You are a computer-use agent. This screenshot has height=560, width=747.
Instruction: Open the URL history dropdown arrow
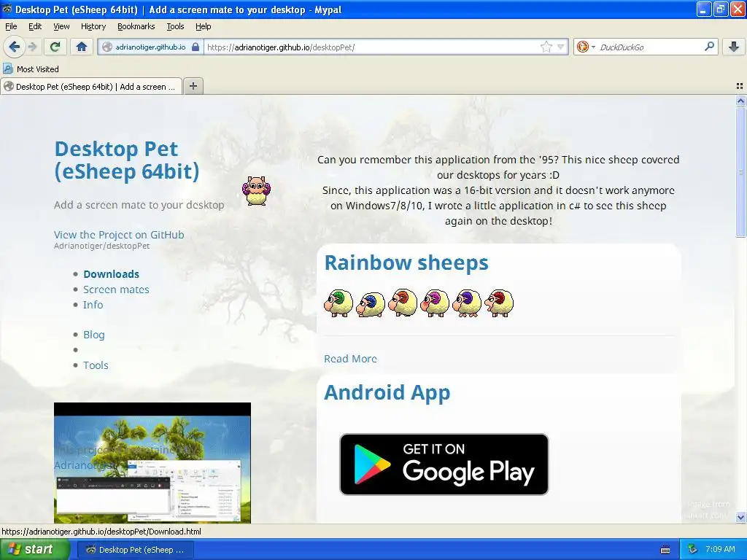coord(561,47)
